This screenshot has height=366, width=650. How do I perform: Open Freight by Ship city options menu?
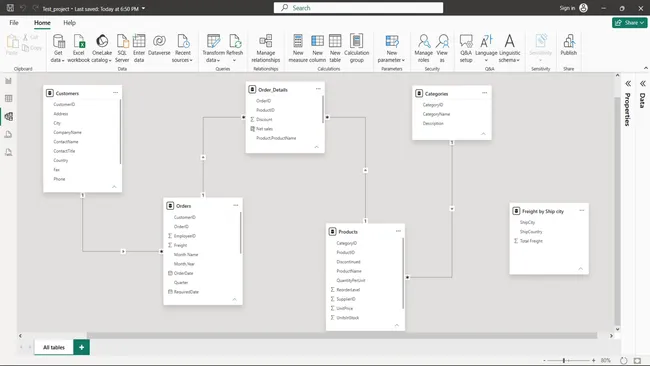click(582, 211)
